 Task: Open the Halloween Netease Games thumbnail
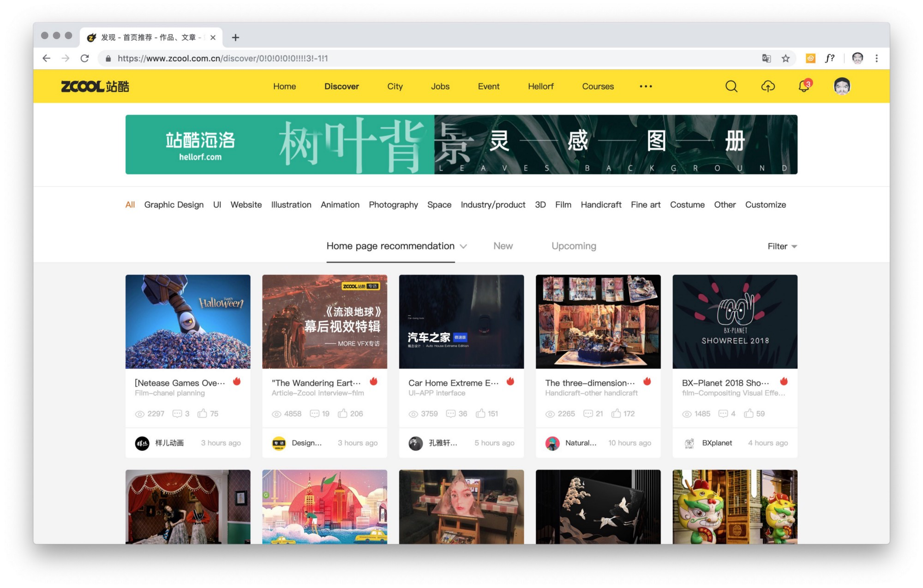coord(188,322)
